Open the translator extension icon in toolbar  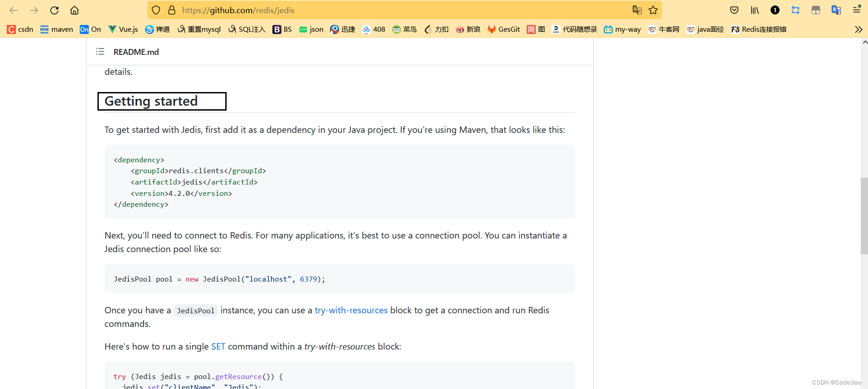pos(836,10)
